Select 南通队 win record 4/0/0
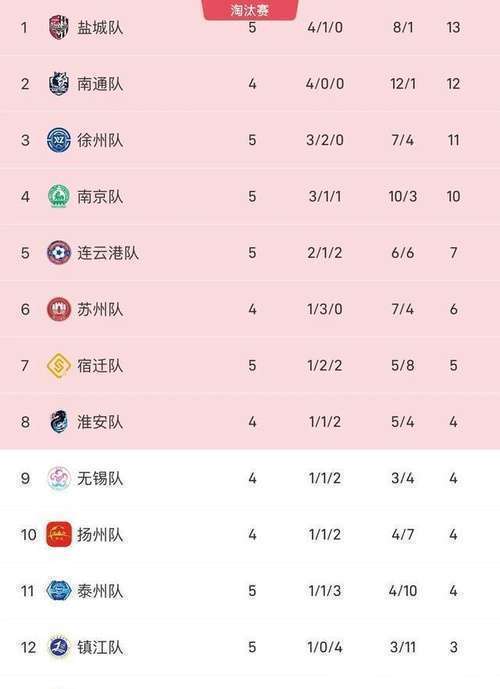This screenshot has height=689, width=500. [325, 84]
